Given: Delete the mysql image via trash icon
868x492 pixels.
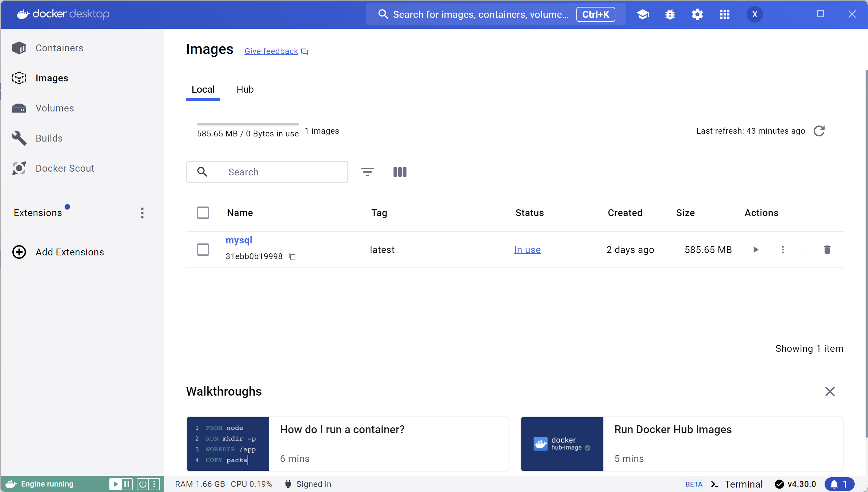Looking at the screenshot, I should tap(827, 250).
